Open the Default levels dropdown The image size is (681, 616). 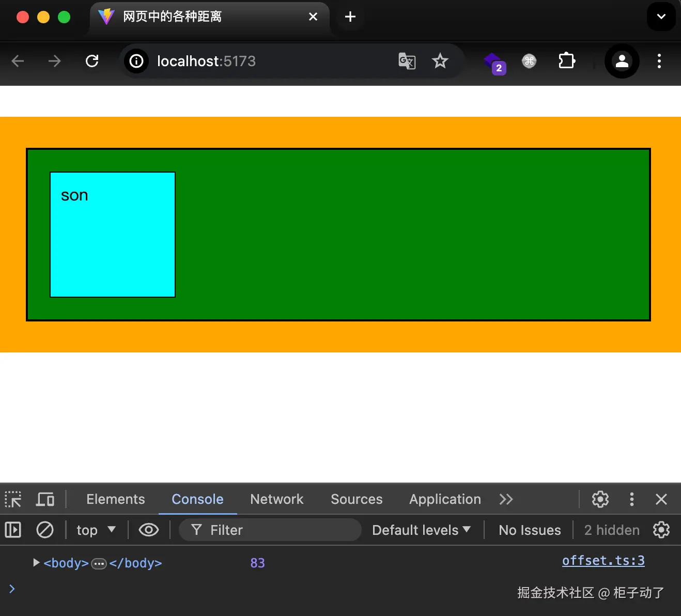pyautogui.click(x=421, y=530)
